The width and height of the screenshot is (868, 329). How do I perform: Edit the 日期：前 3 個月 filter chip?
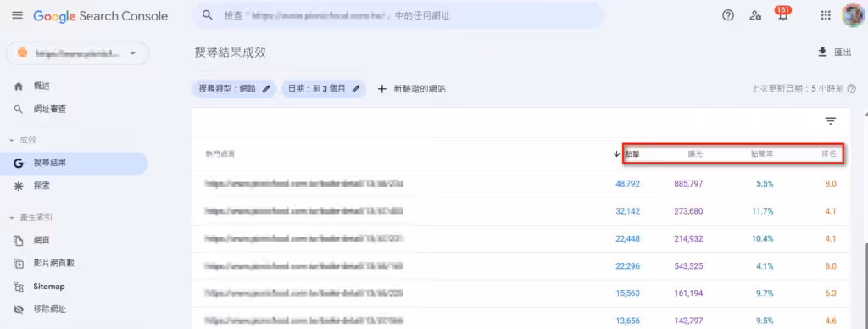tap(323, 89)
